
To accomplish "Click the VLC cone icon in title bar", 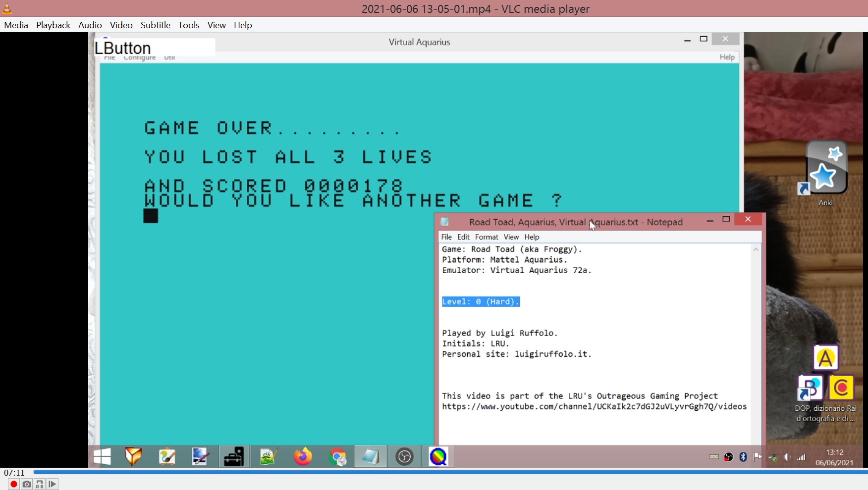I will pyautogui.click(x=7, y=8).
